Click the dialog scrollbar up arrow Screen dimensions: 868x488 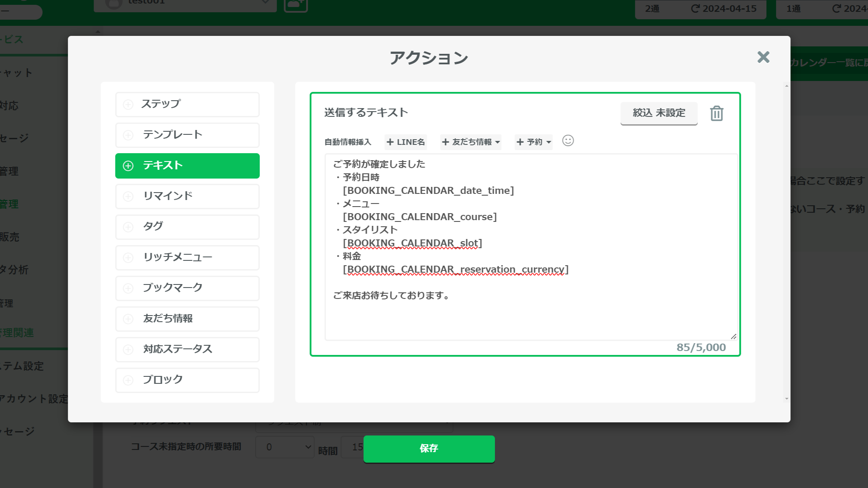787,86
